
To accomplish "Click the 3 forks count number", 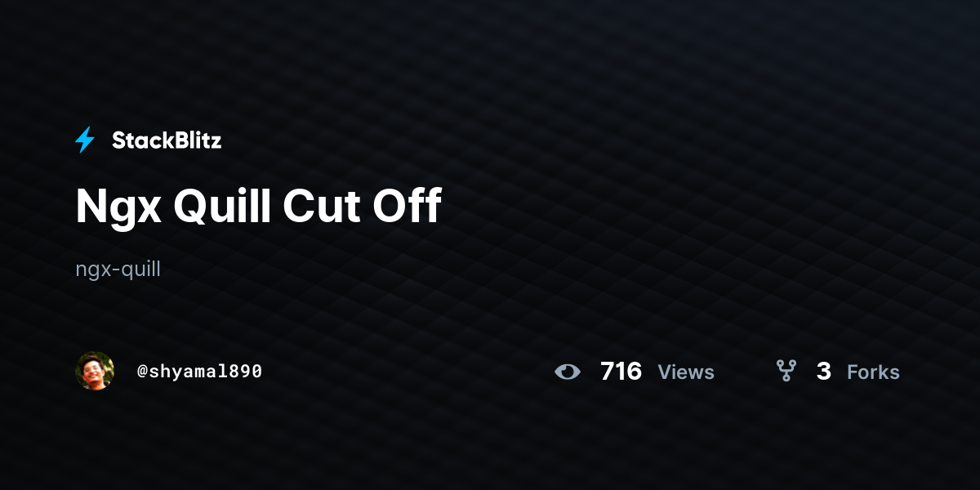I will pyautogui.click(x=823, y=372).
